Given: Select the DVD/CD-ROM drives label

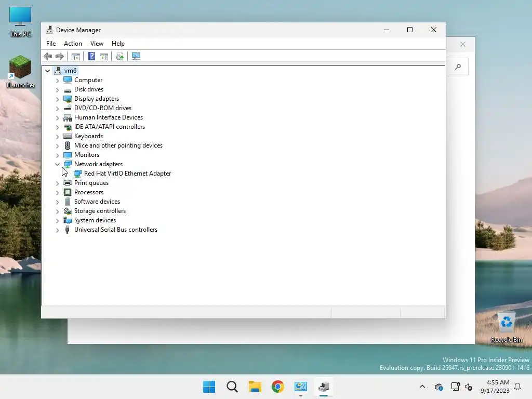Looking at the screenshot, I should point(103,108).
